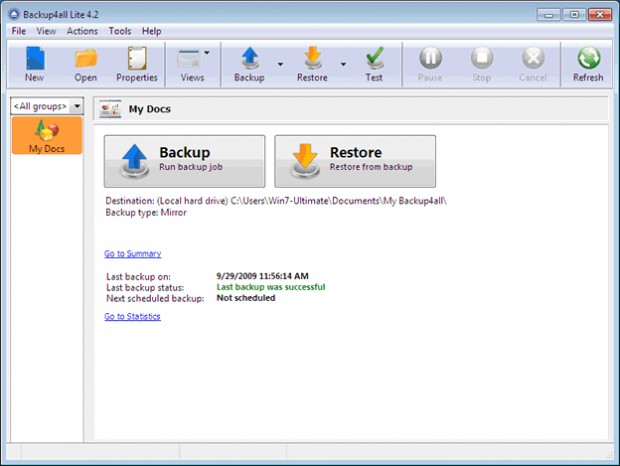Run the Test backup icon
Image resolution: width=620 pixels, height=466 pixels.
[x=374, y=64]
